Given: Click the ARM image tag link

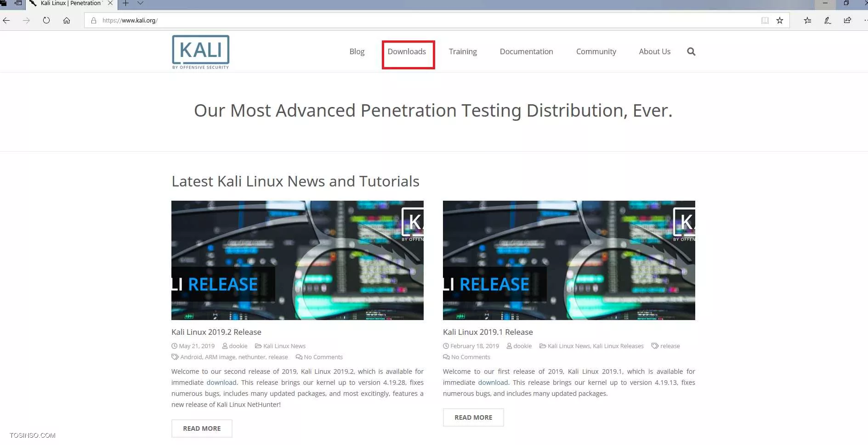Looking at the screenshot, I should point(220,357).
